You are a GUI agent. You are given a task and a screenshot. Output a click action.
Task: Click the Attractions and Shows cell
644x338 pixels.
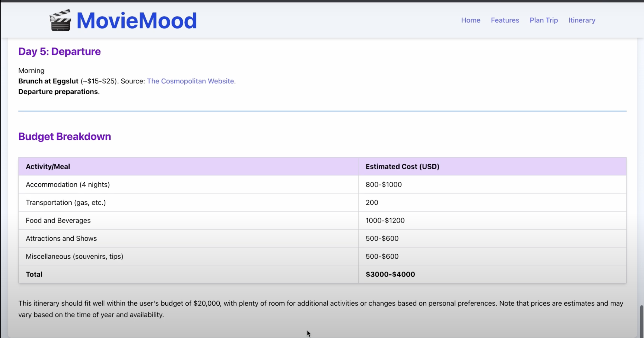pos(61,238)
